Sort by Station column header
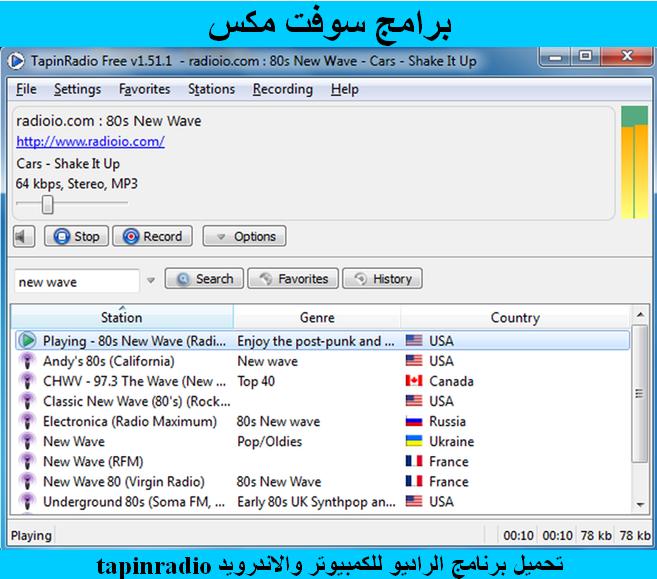Viewport: 657px width, 579px height. [122, 317]
